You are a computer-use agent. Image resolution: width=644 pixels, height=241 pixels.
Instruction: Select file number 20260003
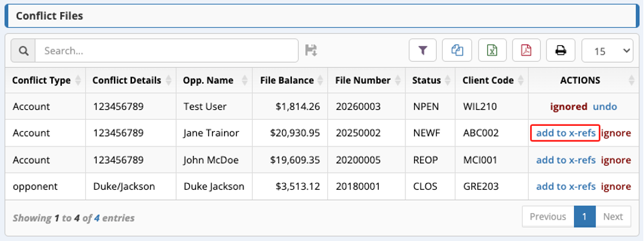pyautogui.click(x=358, y=107)
